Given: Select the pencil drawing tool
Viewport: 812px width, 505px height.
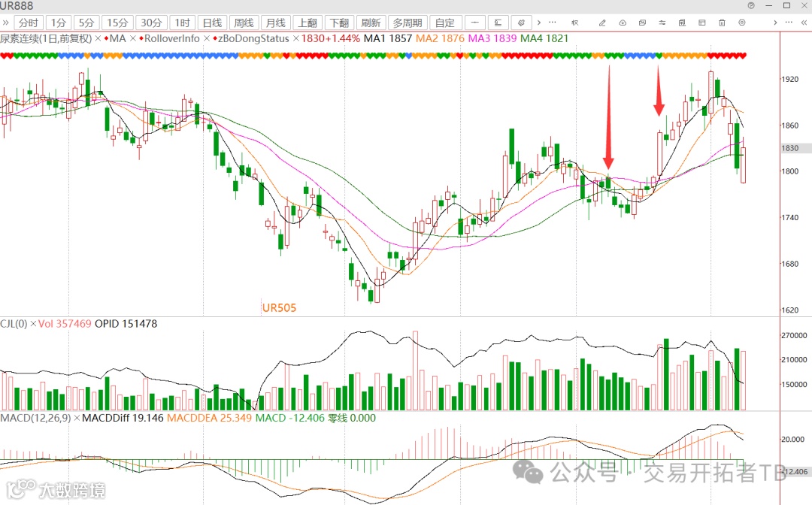Looking at the screenshot, I should pyautogui.click(x=602, y=23).
